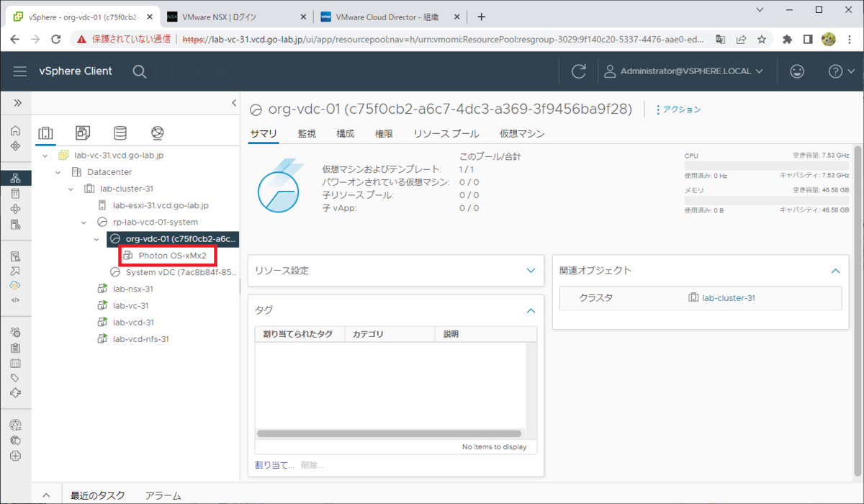Expand the リソース設定 panel
This screenshot has width=864, height=504.
(x=531, y=271)
